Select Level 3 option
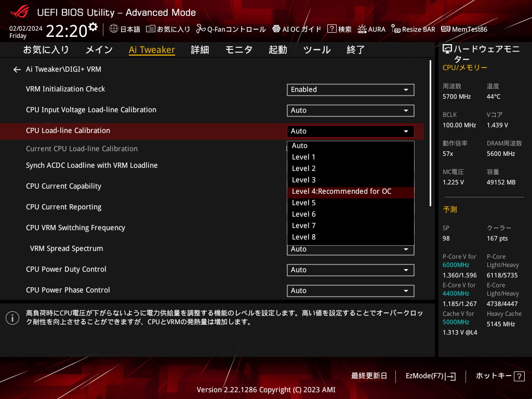 351,180
